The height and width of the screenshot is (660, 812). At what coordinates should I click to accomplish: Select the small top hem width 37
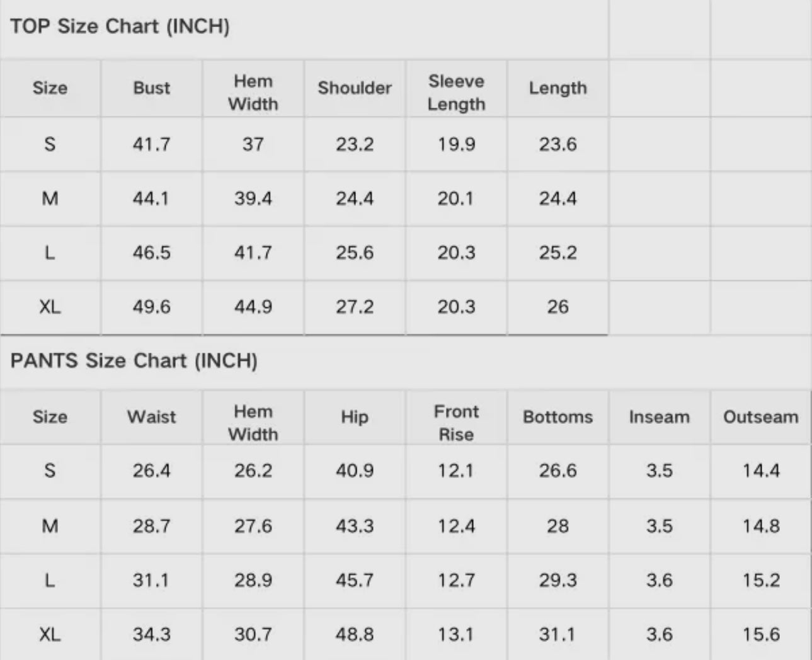(253, 144)
